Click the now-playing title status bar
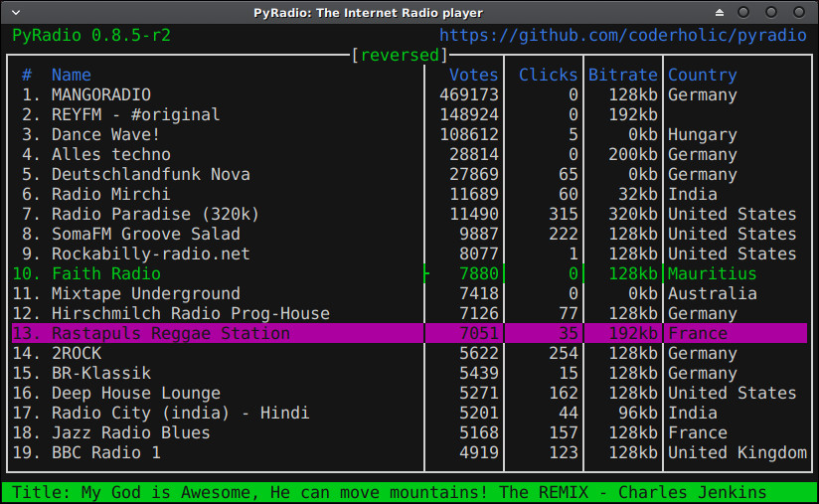 point(409,492)
